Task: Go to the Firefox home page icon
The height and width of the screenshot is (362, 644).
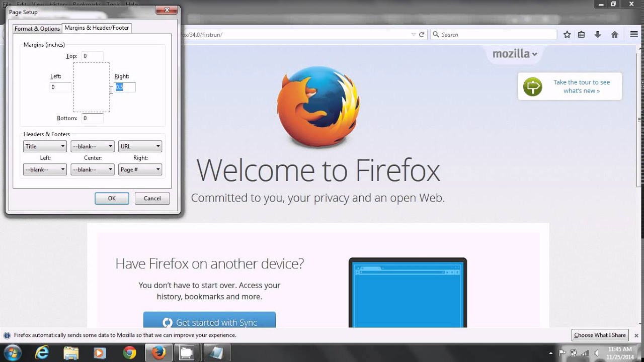Action: point(614,35)
